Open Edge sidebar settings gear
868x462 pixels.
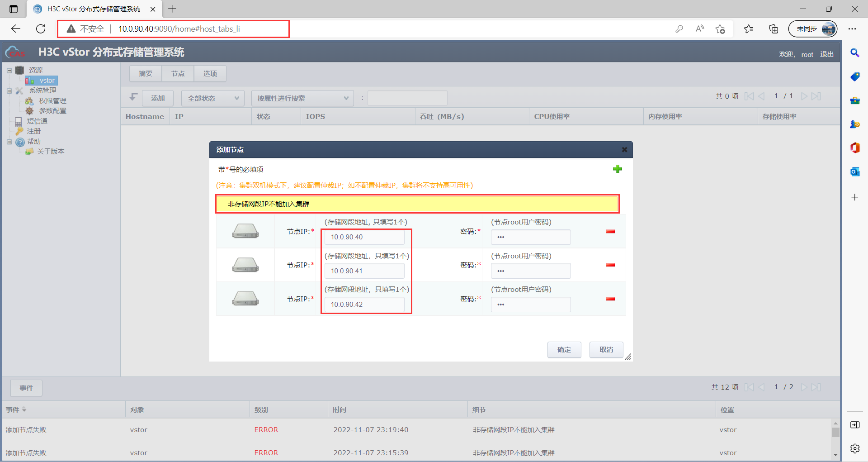click(855, 448)
